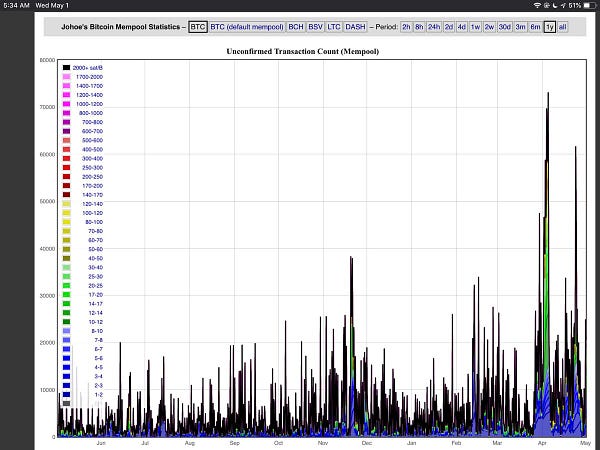Click black 2000+ sat/B legend swatch
Screen dimensions: 600x450
click(67, 68)
